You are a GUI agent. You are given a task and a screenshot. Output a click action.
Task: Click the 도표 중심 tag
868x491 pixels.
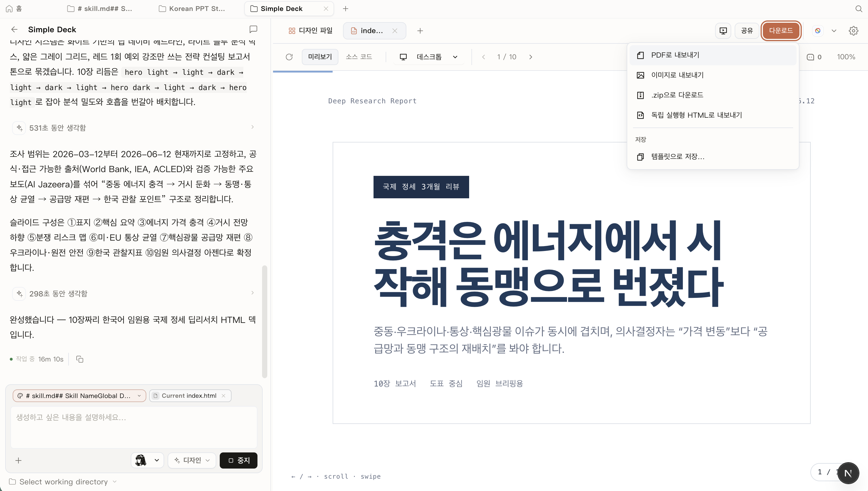446,383
